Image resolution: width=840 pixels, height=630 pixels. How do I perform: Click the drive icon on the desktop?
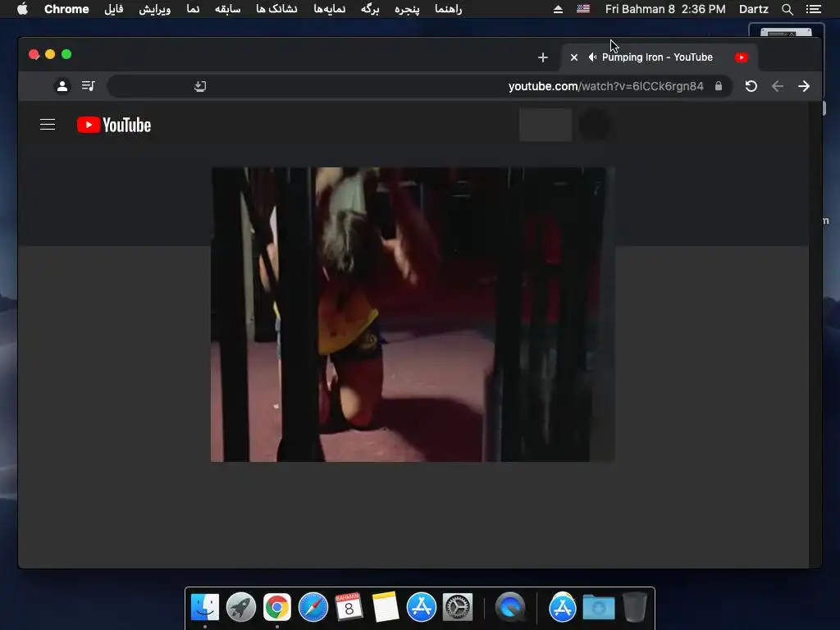(x=787, y=30)
